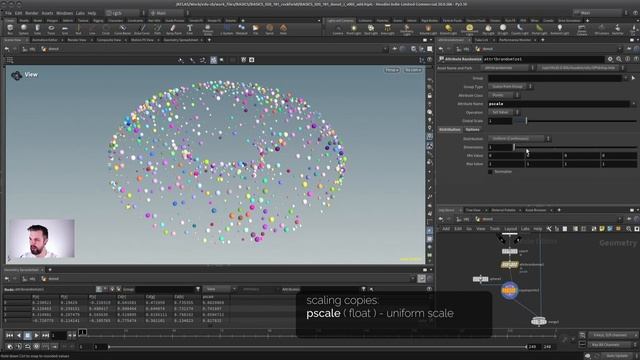This screenshot has width=640, height=360.
Task: Open the Distribution dropdown
Action: (x=519, y=139)
